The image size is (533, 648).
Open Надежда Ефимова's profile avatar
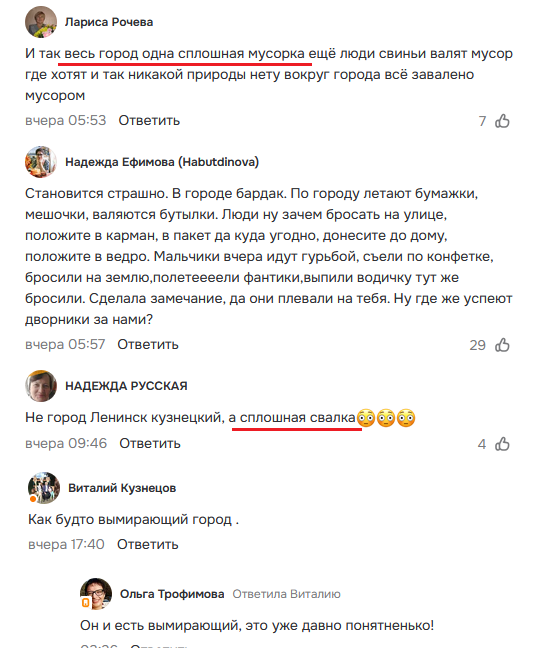click(x=41, y=162)
